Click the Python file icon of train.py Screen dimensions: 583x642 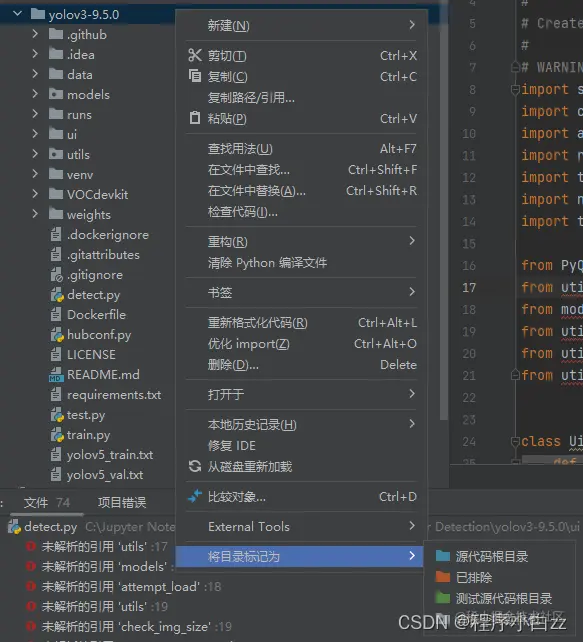point(57,435)
